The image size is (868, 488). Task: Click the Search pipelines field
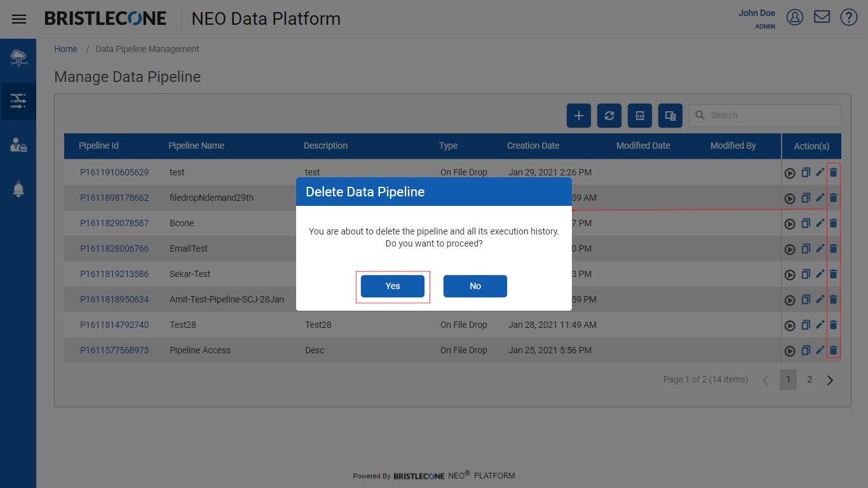(x=765, y=115)
